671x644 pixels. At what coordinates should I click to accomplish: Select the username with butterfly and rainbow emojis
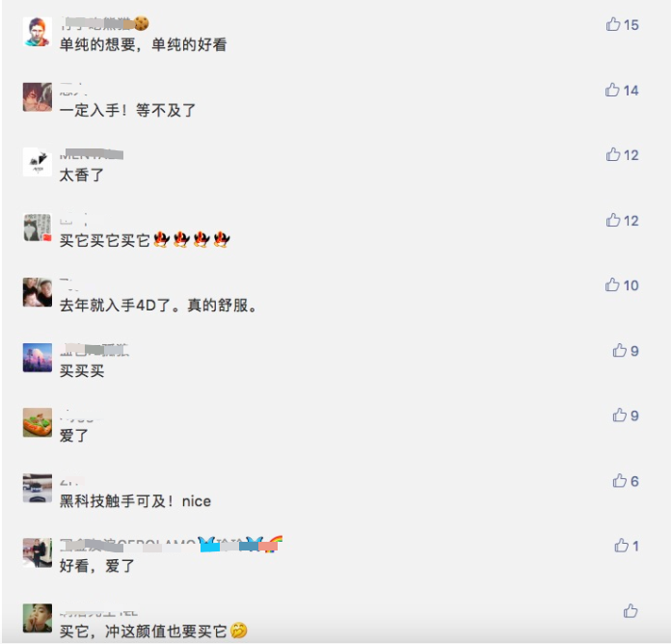pyautogui.click(x=171, y=545)
